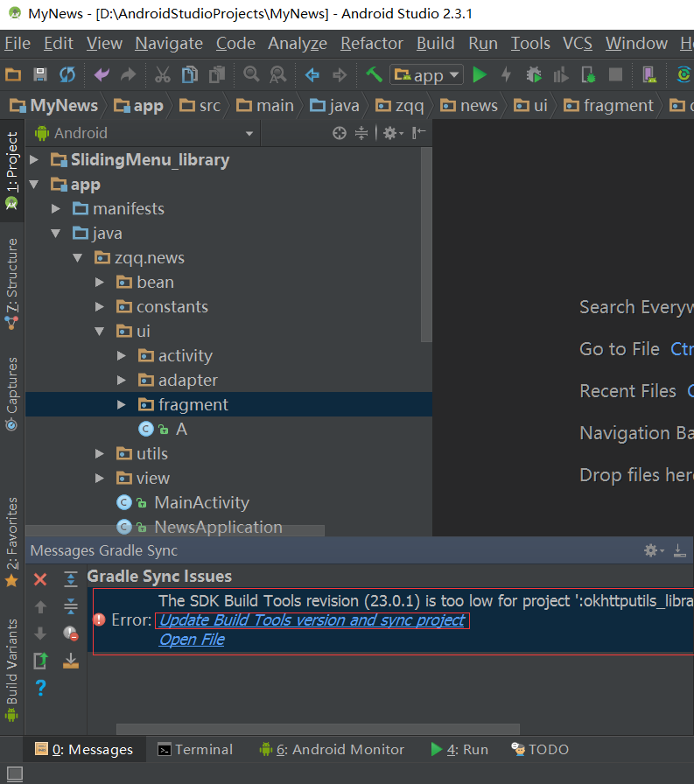
Task: Make project with the green hammer icon
Action: click(374, 75)
